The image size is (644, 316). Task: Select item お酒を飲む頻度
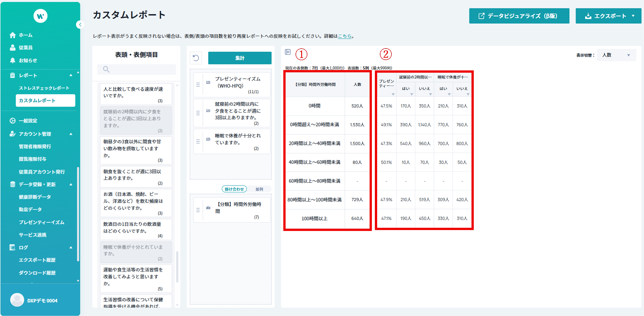(136, 203)
